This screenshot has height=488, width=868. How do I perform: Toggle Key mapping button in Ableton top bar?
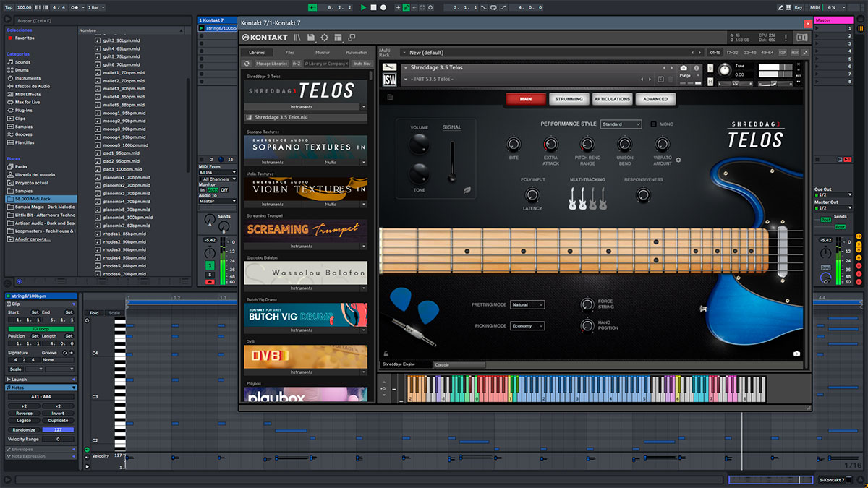coord(799,7)
